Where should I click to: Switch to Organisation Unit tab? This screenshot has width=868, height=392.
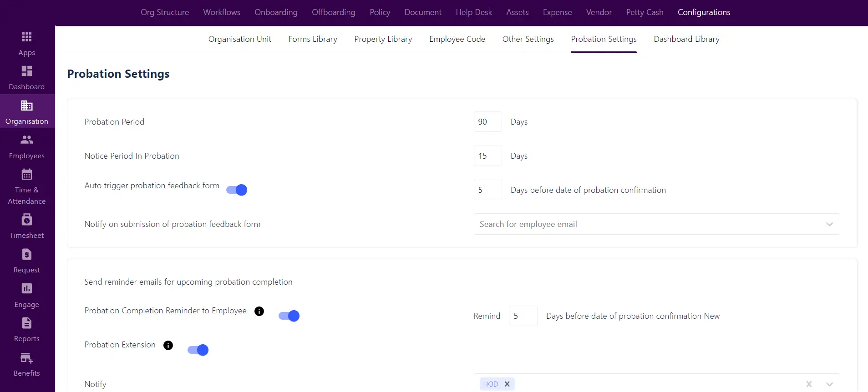coord(240,39)
